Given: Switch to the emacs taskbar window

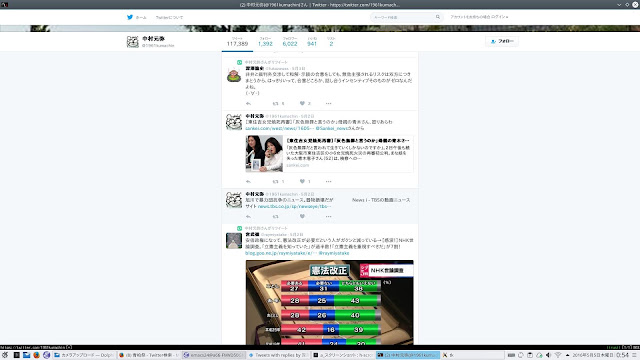Looking at the screenshot, I should pos(213,355).
